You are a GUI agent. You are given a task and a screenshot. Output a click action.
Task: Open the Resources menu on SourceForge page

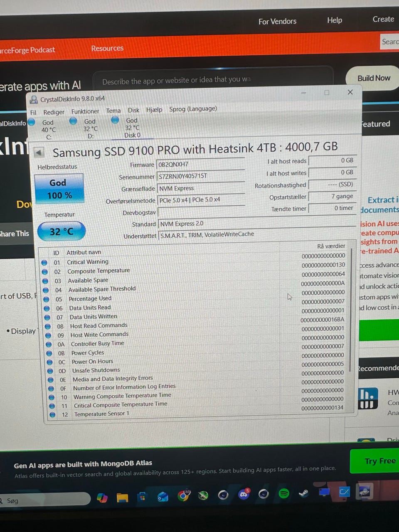pyautogui.click(x=107, y=48)
